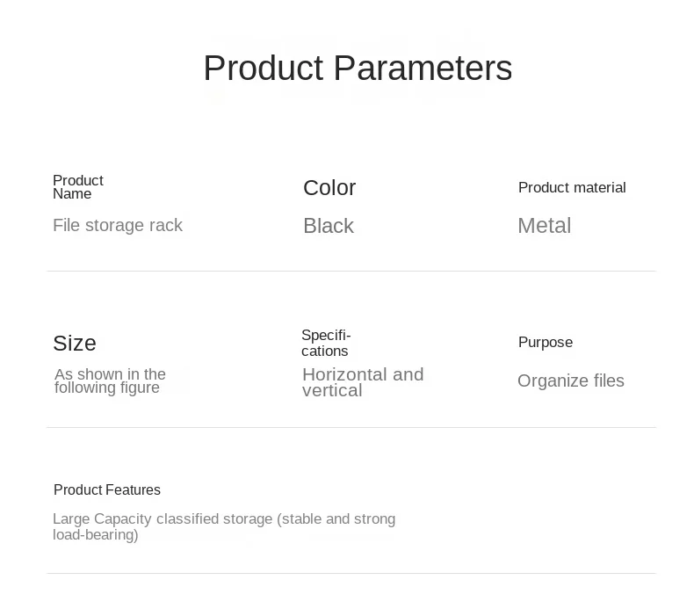Click As shown in the following figure
694x616 pixels.
click(x=110, y=381)
